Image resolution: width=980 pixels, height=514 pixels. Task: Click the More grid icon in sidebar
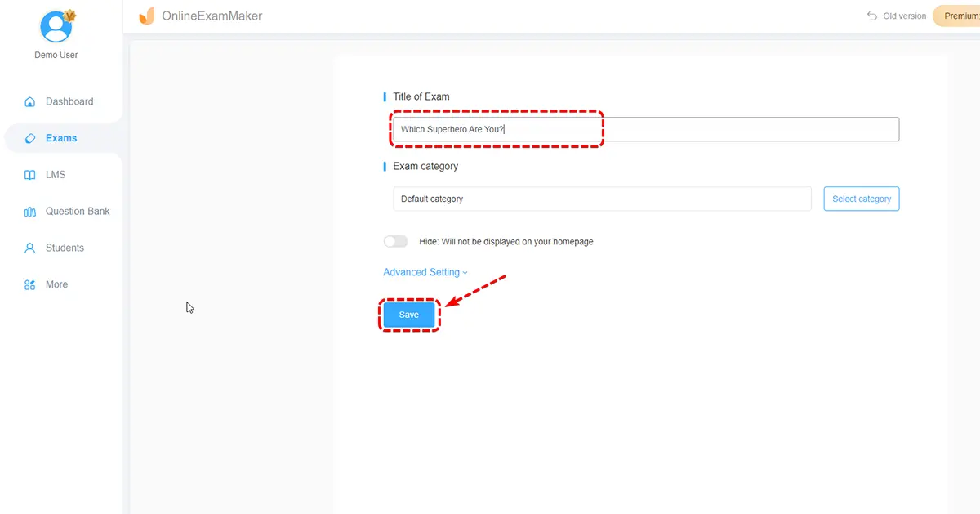(30, 285)
